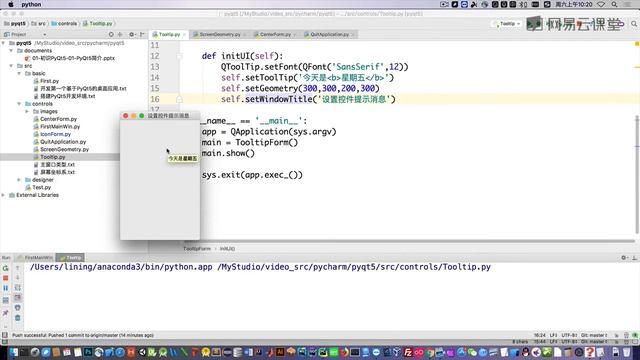The height and width of the screenshot is (360, 640).
Task: Collapse the basic folder
Action: click(19, 73)
